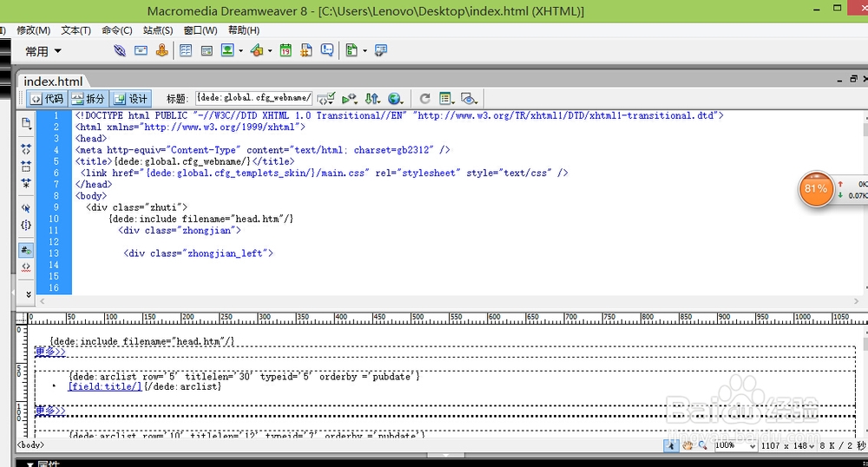Click the "8 K / 2 秒" download size status text
Image resolution: width=868 pixels, height=467 pixels.
tap(843, 445)
